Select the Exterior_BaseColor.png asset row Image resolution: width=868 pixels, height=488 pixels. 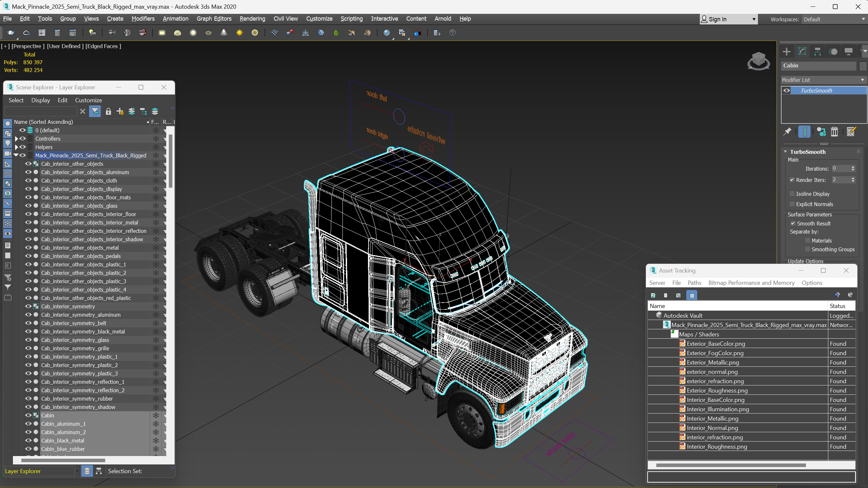coord(751,344)
